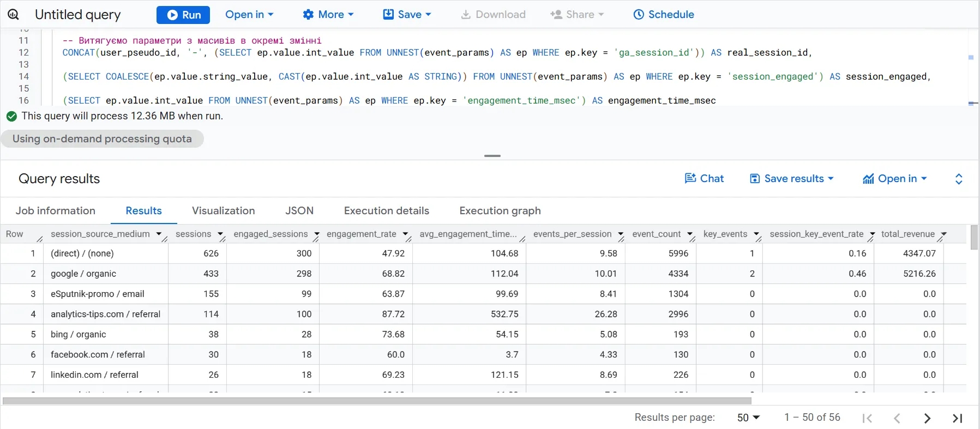
Task: Click the horizontal results scrollbar
Action: [x=377, y=401]
